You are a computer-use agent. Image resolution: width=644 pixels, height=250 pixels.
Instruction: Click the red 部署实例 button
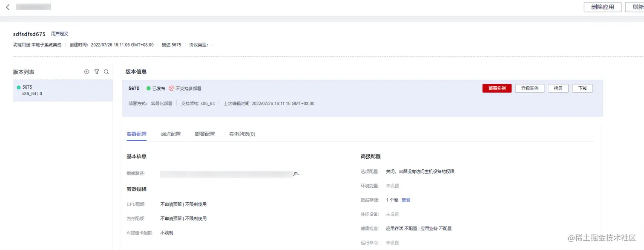coord(497,88)
